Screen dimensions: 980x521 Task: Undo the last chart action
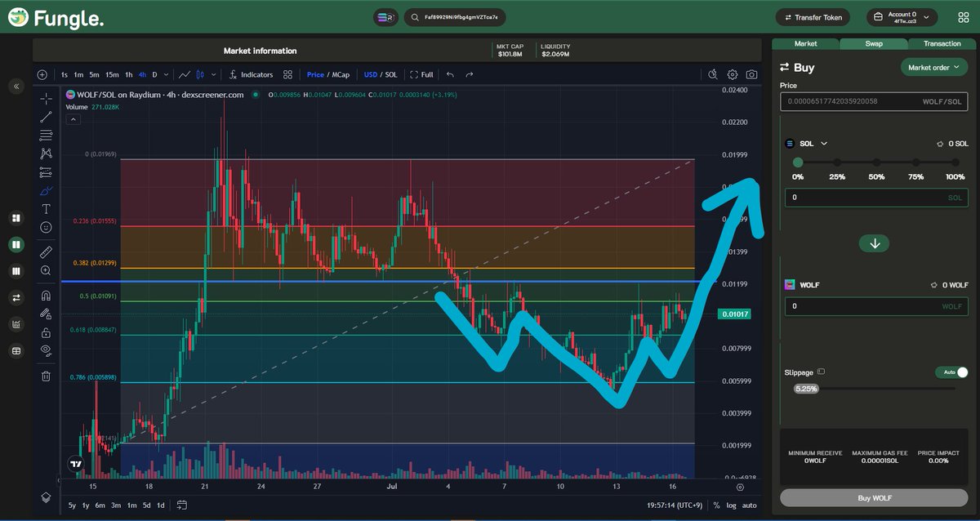(x=450, y=74)
